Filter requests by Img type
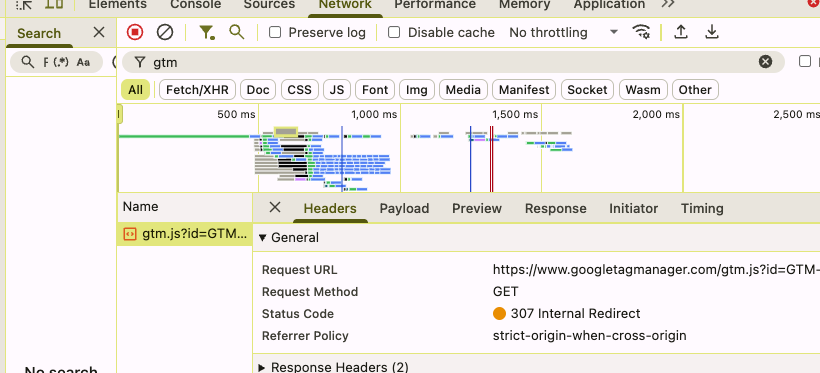Viewport: 820px width, 373px height. coord(417,90)
